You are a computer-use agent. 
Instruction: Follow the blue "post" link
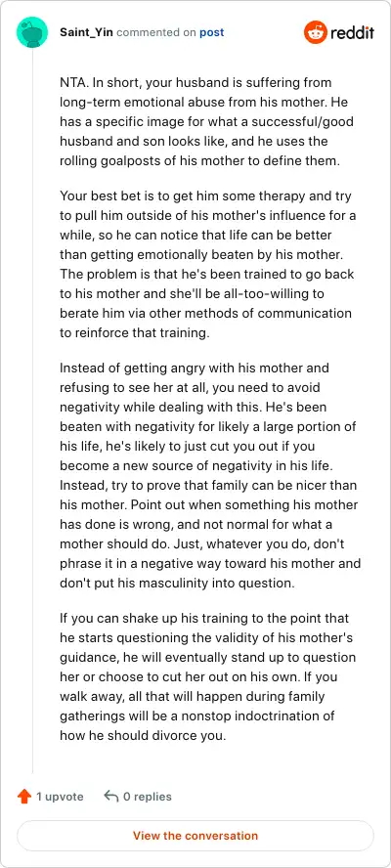211,32
